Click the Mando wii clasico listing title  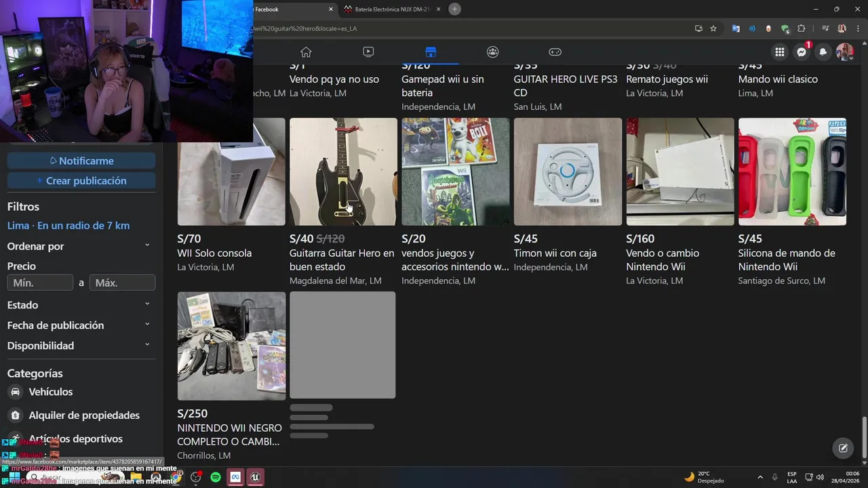pos(778,79)
